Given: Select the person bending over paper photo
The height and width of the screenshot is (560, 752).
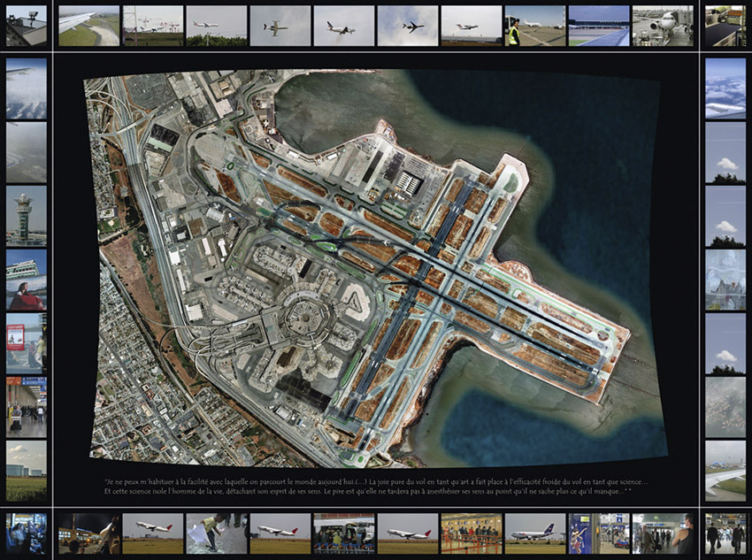Looking at the screenshot, I should point(216,533).
